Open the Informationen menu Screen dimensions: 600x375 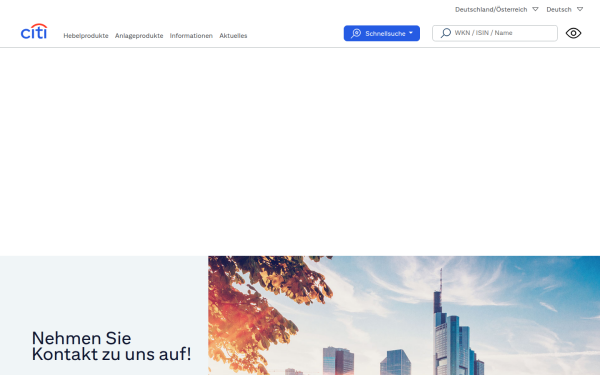(x=191, y=36)
